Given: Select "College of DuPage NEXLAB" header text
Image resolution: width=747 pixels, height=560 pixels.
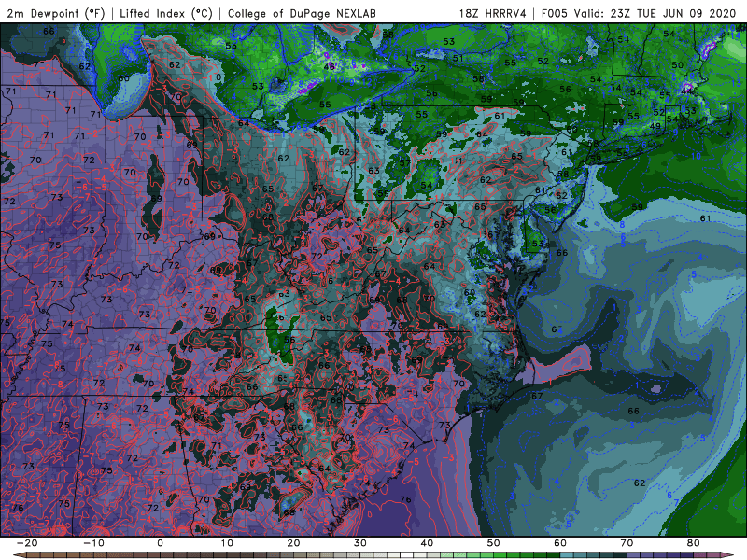Looking at the screenshot, I should point(302,13).
